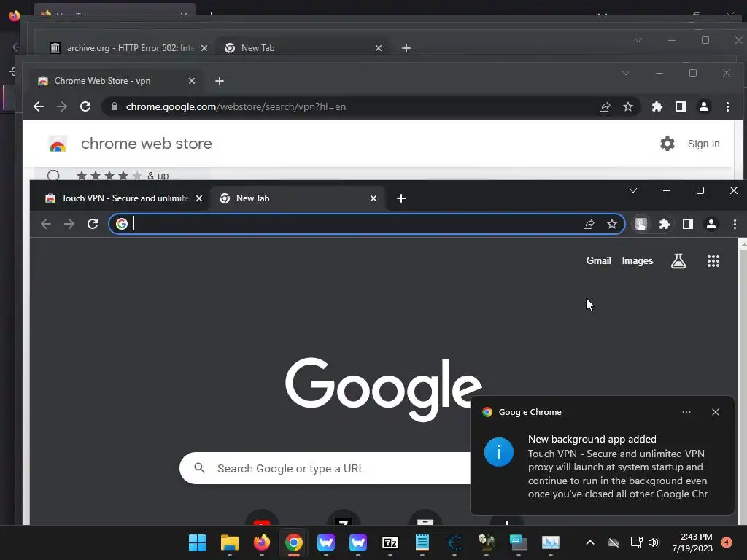Screen dimensions: 747x560
Task: Reload the page in the front Chrome window
Action: pyautogui.click(x=93, y=224)
